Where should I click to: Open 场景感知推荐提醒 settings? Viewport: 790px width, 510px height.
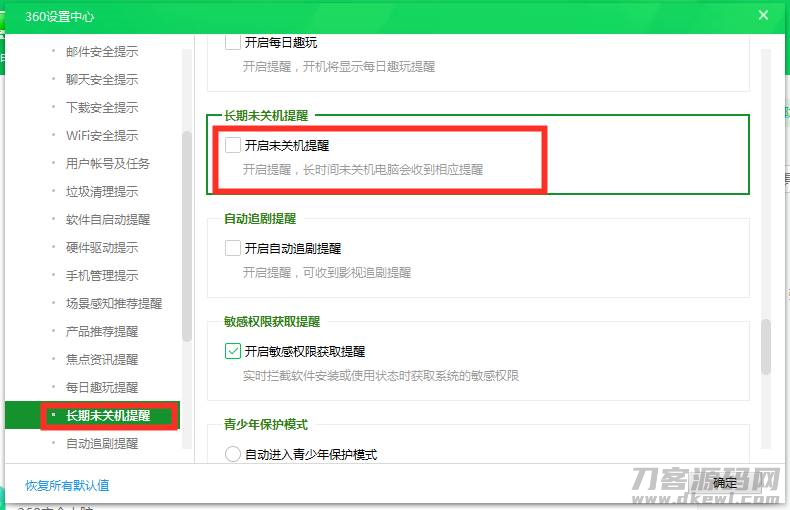(114, 303)
